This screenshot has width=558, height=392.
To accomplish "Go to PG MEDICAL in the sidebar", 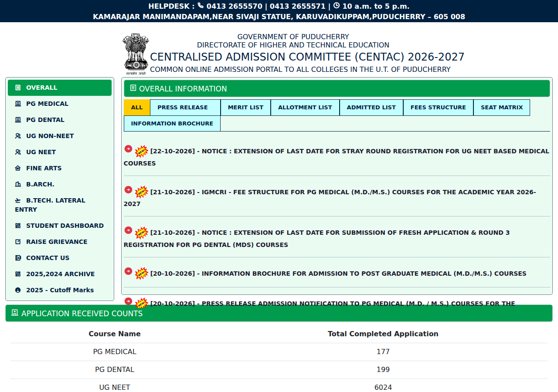I will [60, 104].
